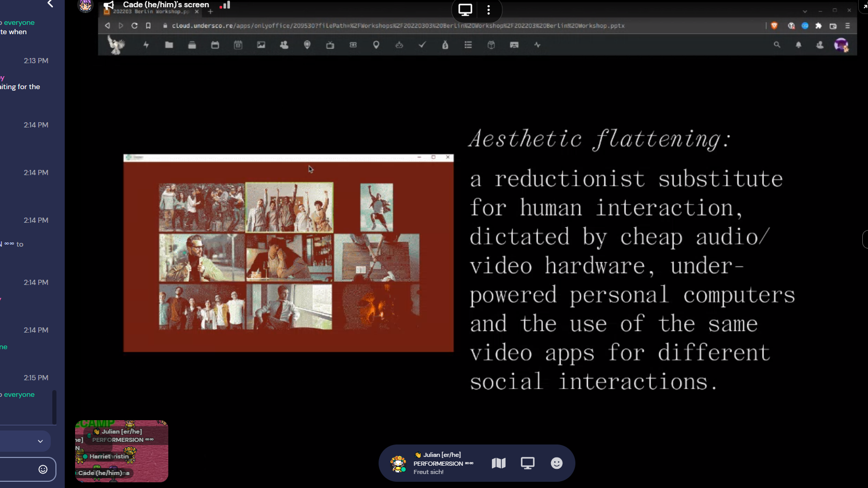The height and width of the screenshot is (488, 868).
Task: Click the search magnifier in cloud toolbar
Action: pyautogui.click(x=777, y=45)
